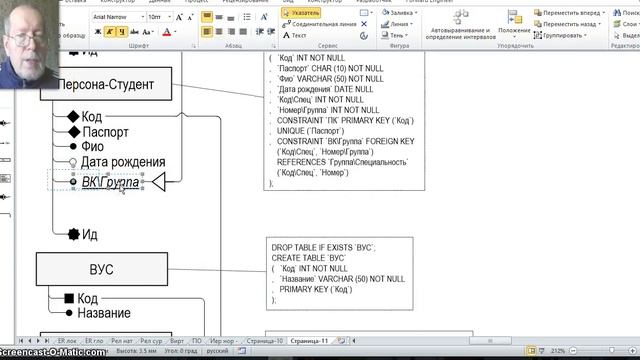Select the connection point X tool

coord(364,24)
